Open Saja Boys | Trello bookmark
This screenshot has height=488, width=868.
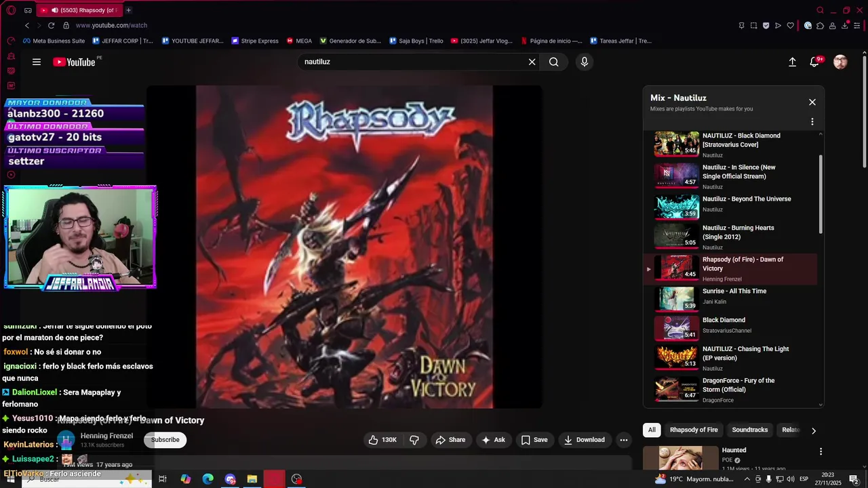[x=416, y=41]
